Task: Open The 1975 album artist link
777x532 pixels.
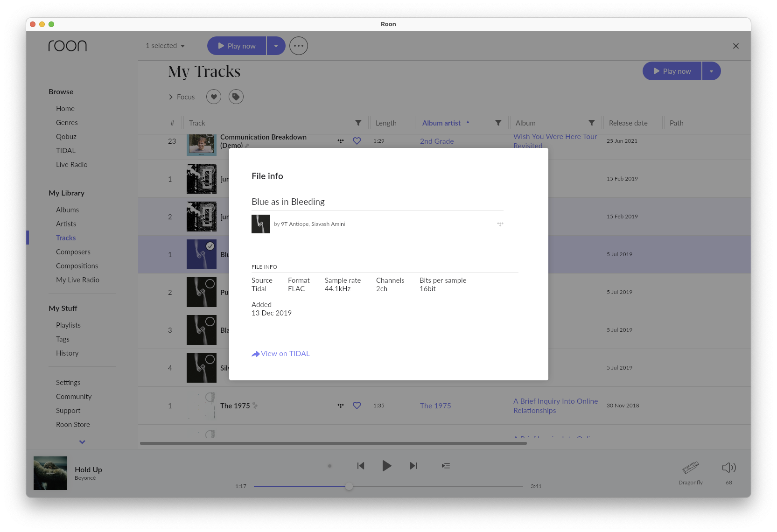Action: coord(435,406)
